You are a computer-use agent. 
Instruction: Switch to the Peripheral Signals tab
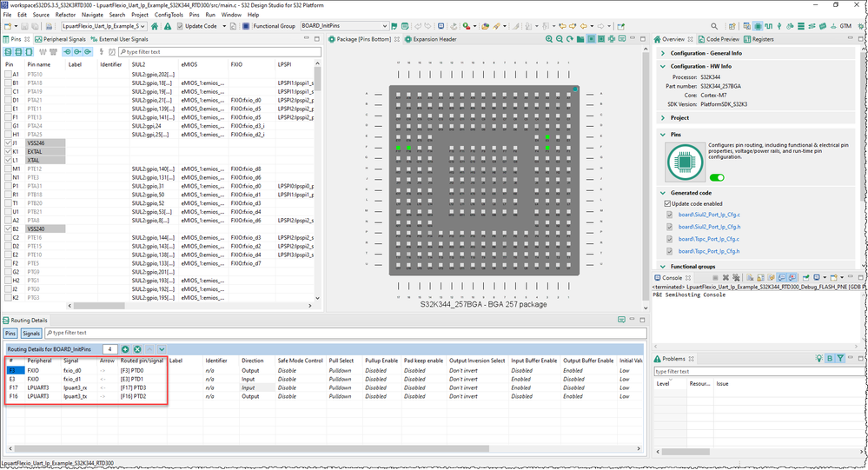[63, 39]
